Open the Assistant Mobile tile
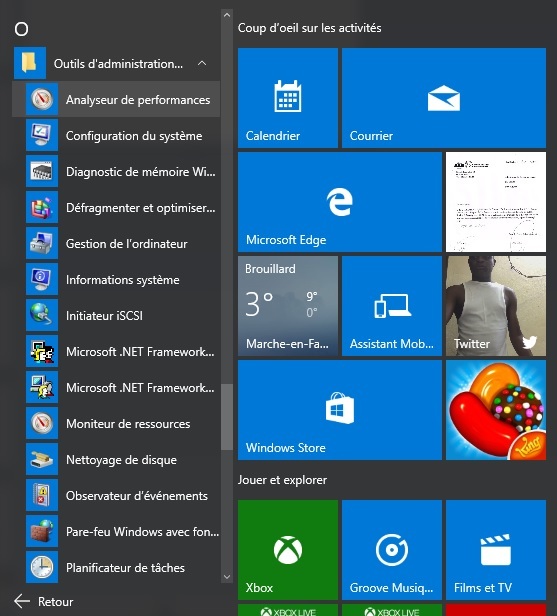557x616 pixels. (x=392, y=306)
